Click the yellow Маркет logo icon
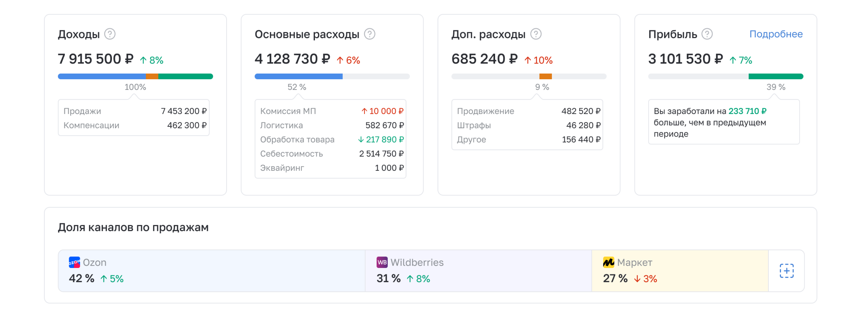The width and height of the screenshot is (868, 317). pos(608,262)
